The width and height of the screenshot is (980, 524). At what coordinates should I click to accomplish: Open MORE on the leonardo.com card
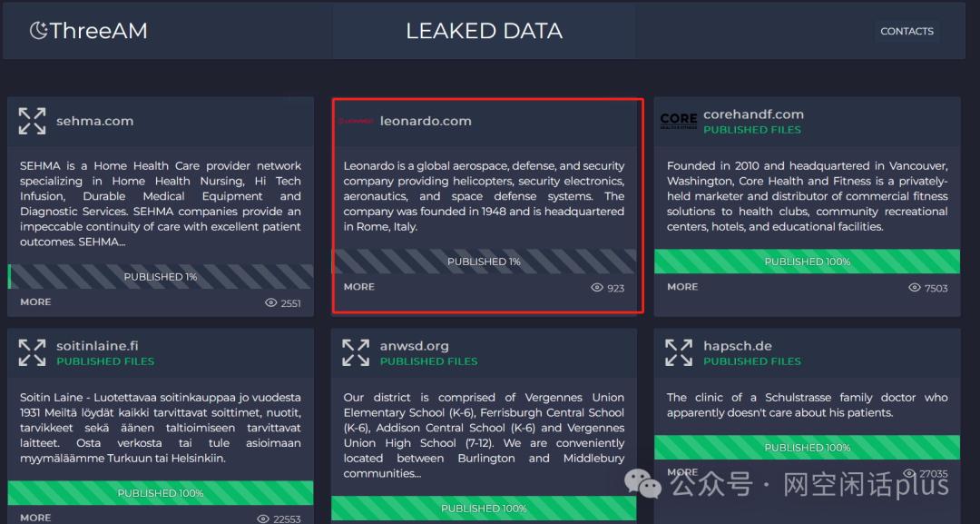coord(359,287)
